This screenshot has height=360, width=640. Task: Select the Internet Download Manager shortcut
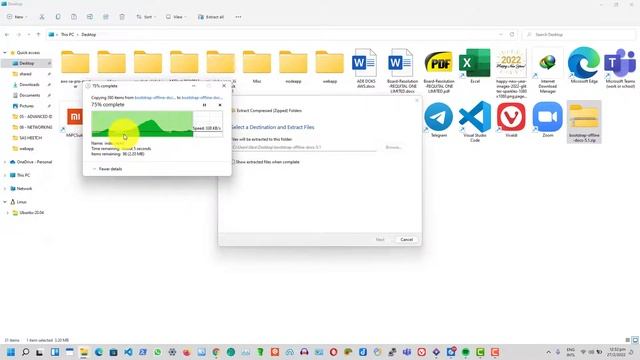(x=548, y=71)
